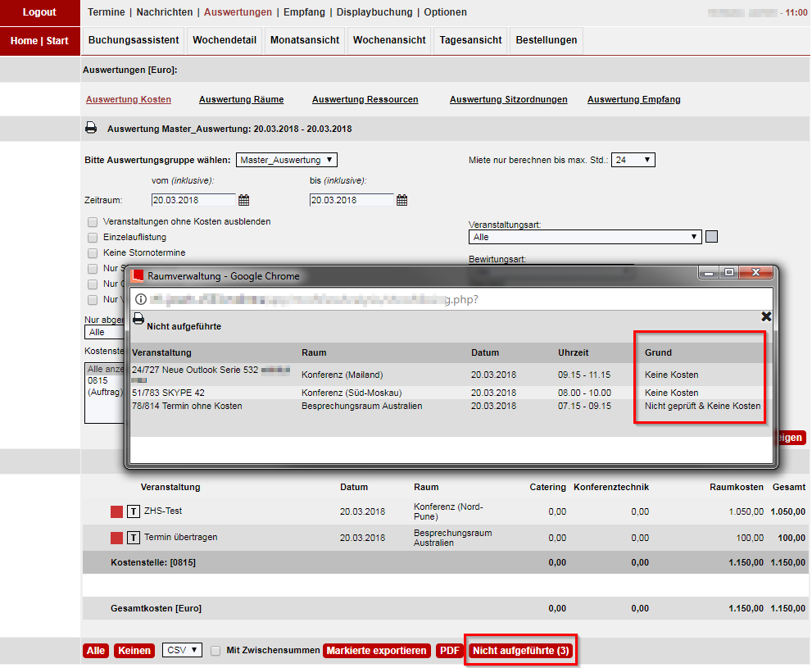
Task: Click the Alle selection button at the bottom
Action: (96, 651)
